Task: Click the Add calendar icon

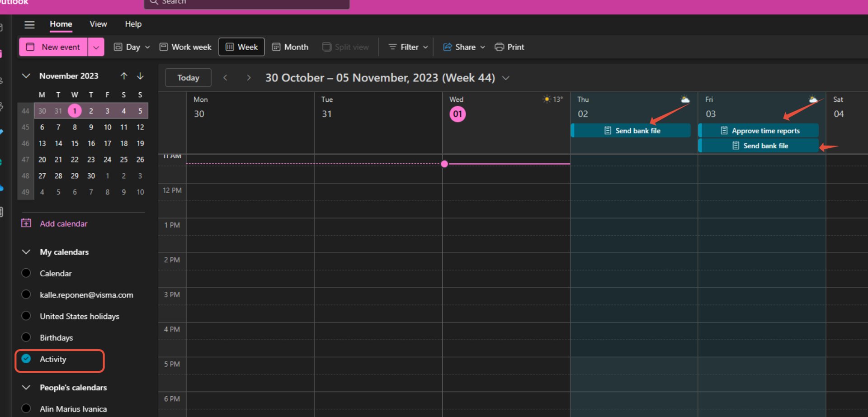Action: pyautogui.click(x=26, y=223)
